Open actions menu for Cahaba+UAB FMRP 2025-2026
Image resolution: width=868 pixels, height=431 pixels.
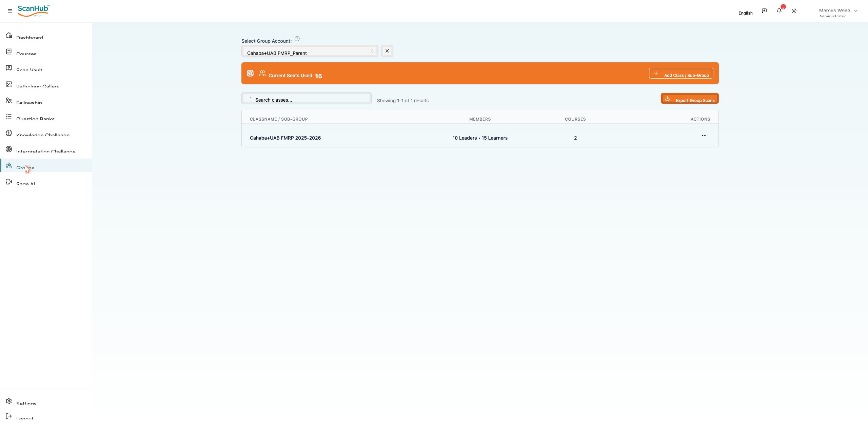pos(704,136)
